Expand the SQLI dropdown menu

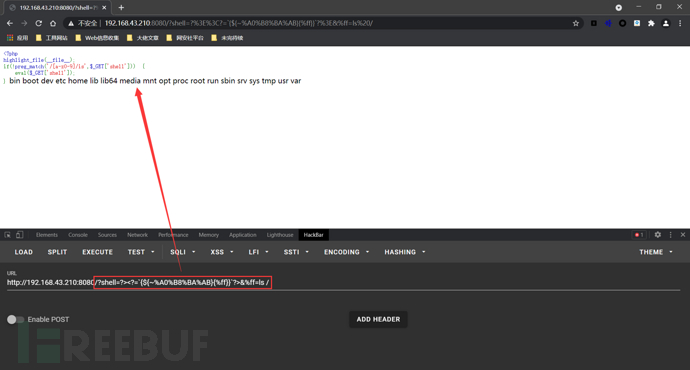click(183, 252)
